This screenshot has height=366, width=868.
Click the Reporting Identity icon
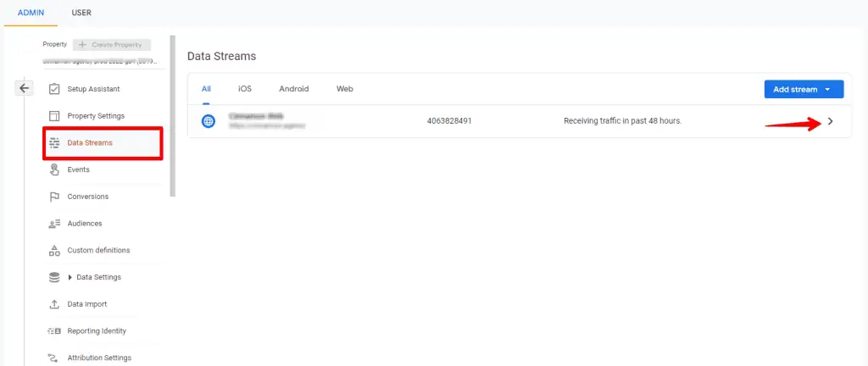click(54, 331)
